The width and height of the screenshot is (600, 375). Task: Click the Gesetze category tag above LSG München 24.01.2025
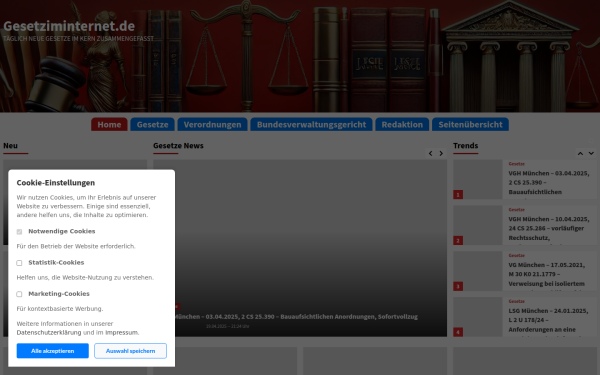click(x=517, y=302)
